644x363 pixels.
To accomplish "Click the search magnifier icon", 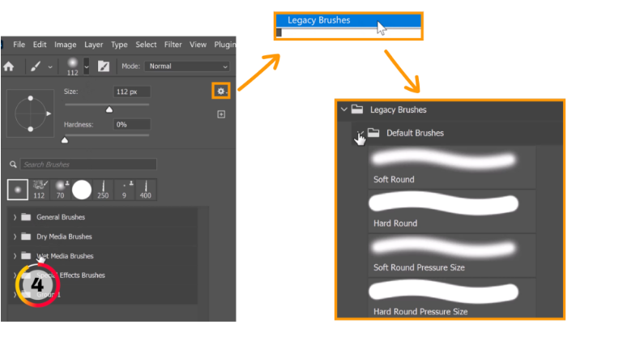I will click(x=13, y=164).
